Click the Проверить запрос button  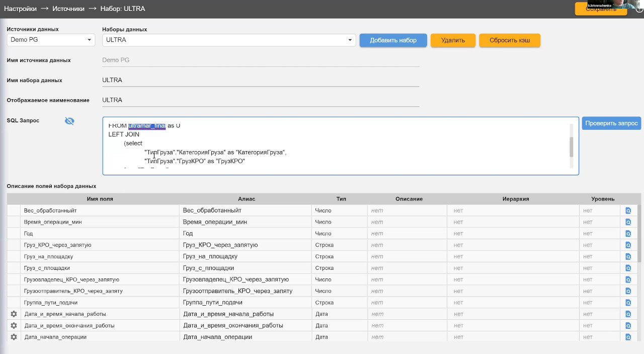[611, 123]
